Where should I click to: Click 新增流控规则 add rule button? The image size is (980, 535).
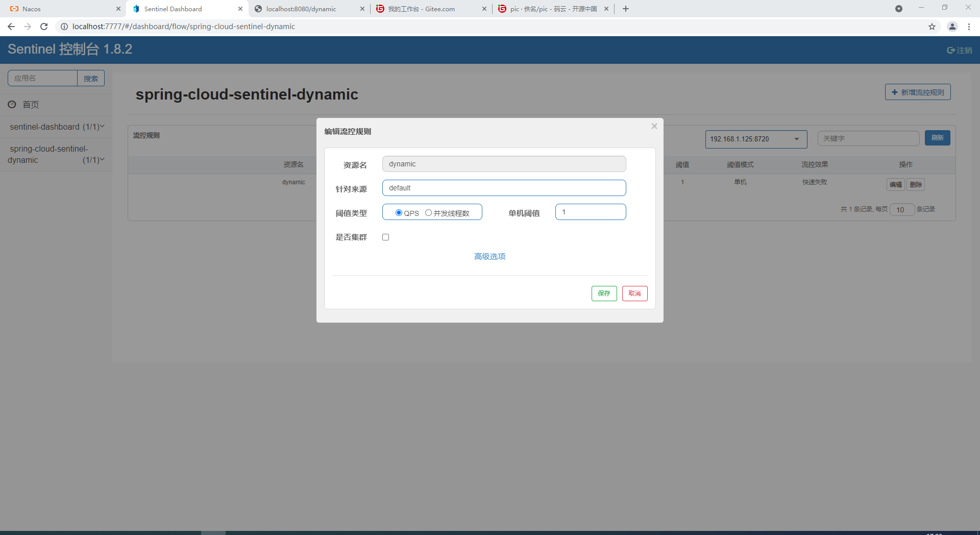(918, 92)
